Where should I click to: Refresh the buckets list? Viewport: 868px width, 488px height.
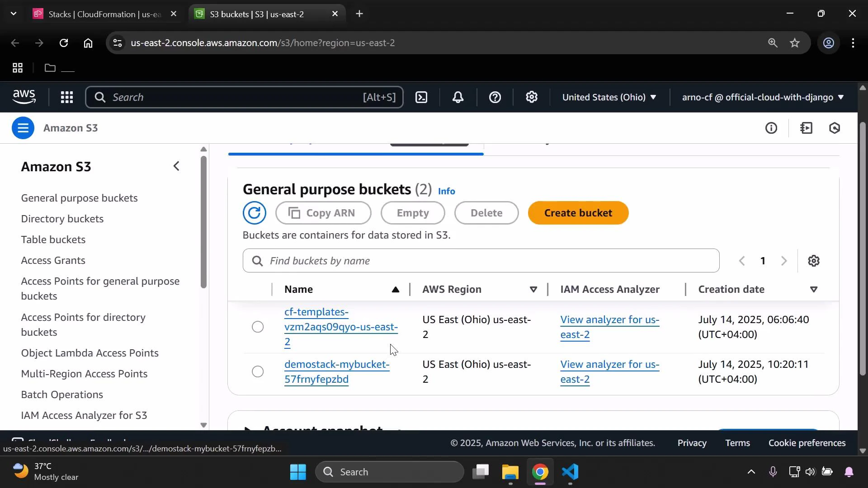point(255,213)
